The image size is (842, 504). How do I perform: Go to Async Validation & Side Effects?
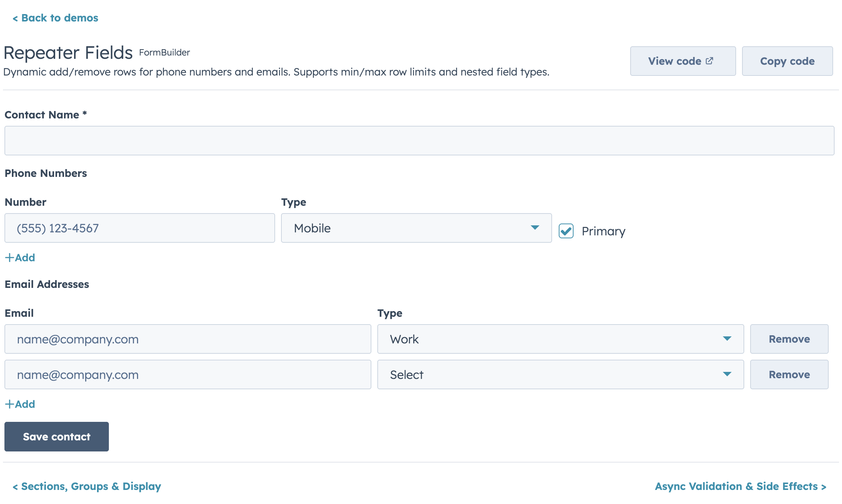click(x=740, y=486)
